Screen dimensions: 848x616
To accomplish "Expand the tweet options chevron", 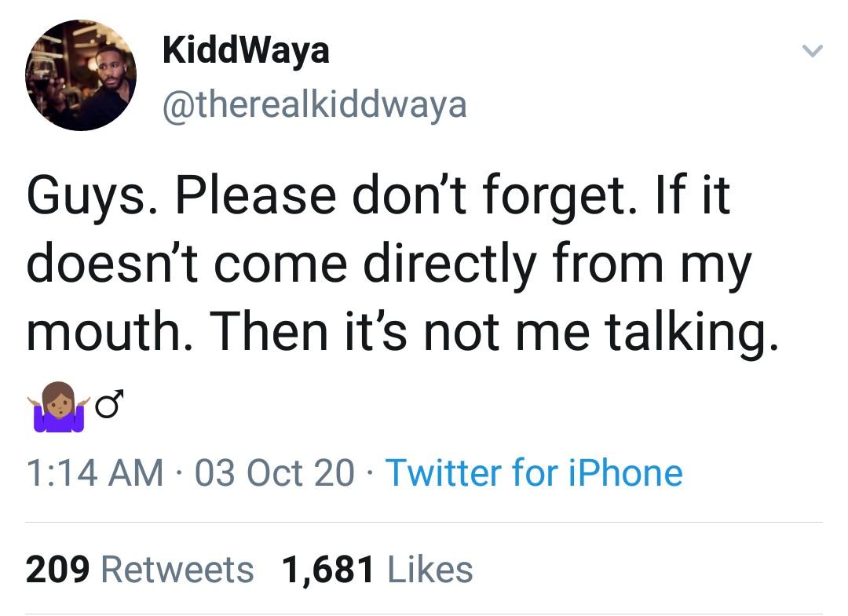I will [812, 53].
